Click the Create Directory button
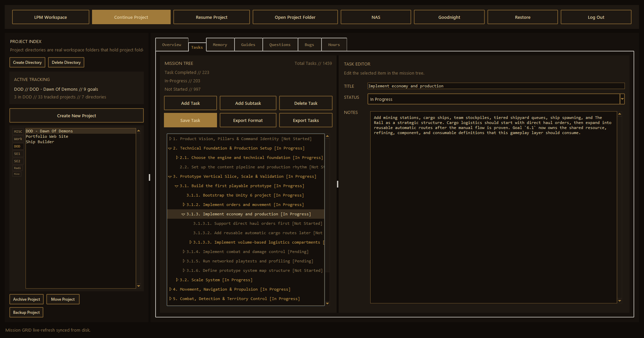Image resolution: width=644 pixels, height=338 pixels. 27,62
